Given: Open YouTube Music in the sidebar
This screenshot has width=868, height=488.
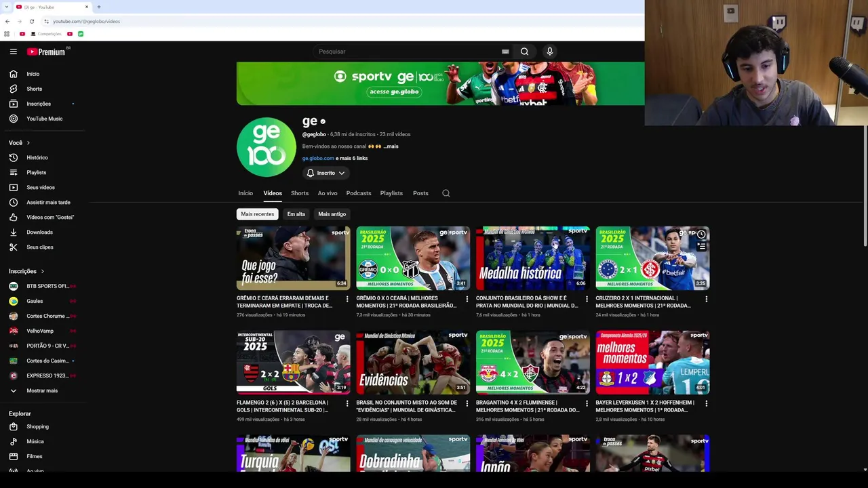Looking at the screenshot, I should tap(44, 119).
